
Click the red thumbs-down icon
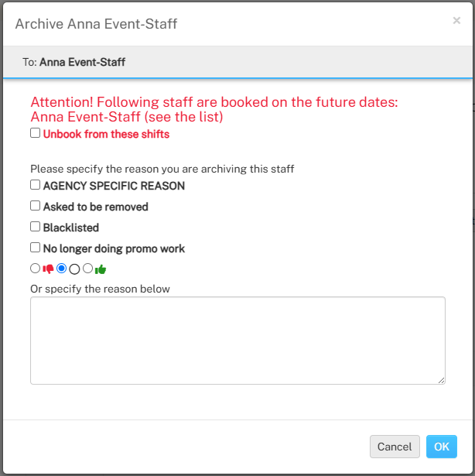[48, 269]
